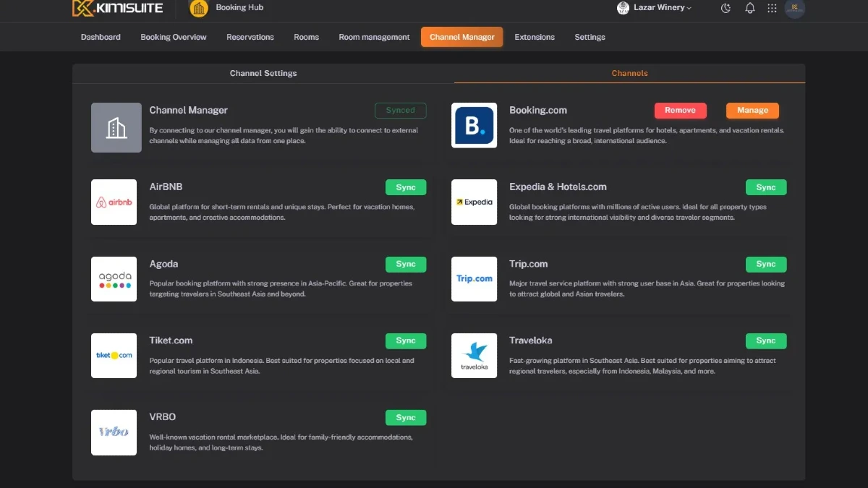
Task: Click the VRBO logo icon
Action: click(x=114, y=432)
